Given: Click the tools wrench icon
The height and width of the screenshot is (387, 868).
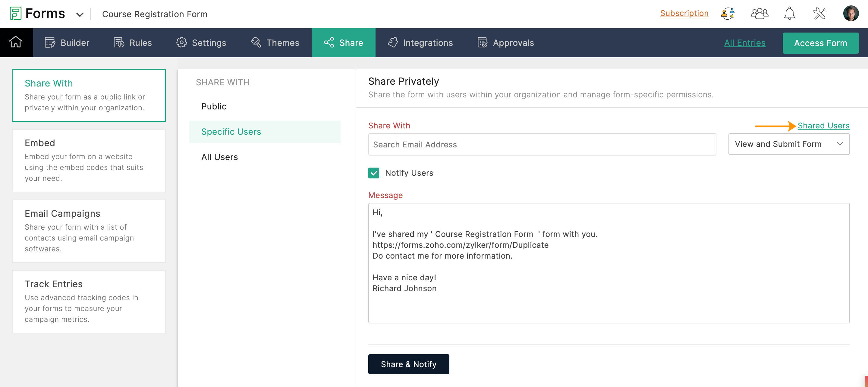Looking at the screenshot, I should click(819, 14).
